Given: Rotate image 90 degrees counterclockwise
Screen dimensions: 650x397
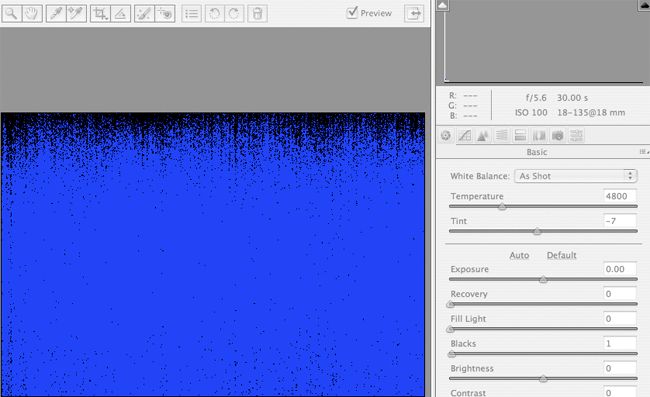Looking at the screenshot, I should pos(214,13).
